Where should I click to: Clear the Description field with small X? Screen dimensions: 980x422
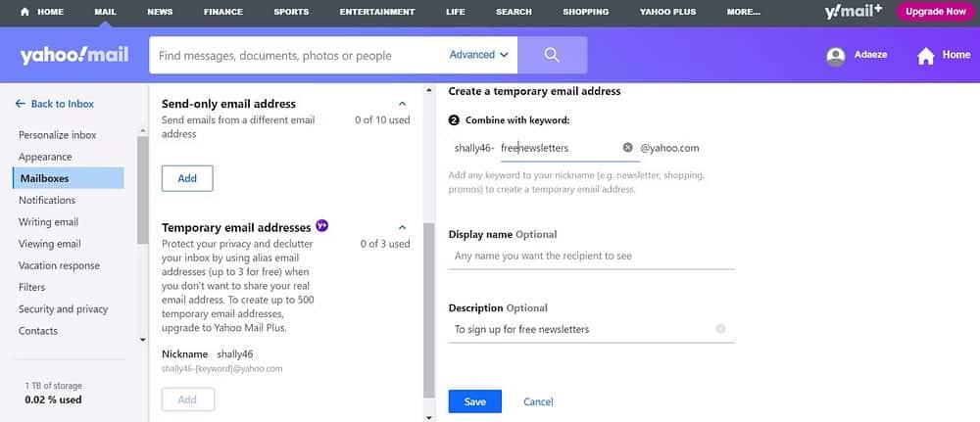point(720,328)
